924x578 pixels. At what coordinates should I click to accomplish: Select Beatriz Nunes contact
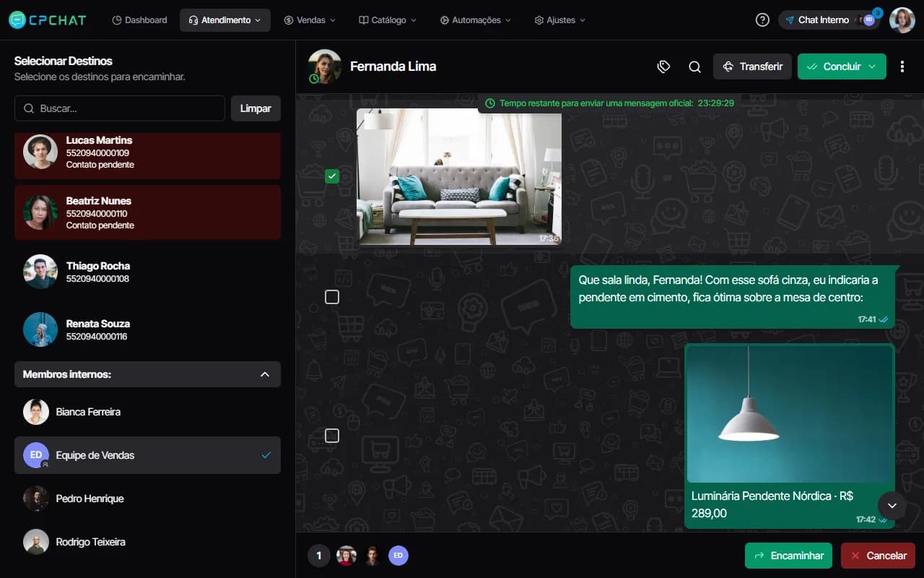click(x=147, y=212)
